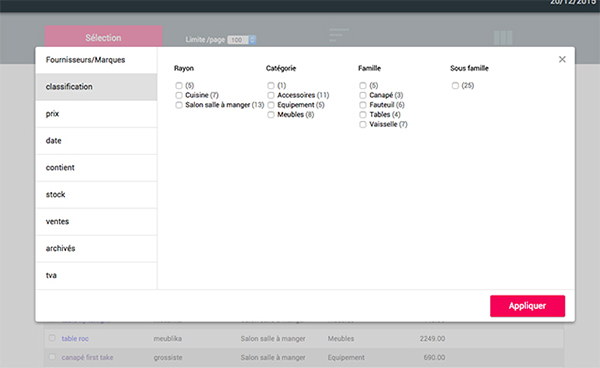The height and width of the screenshot is (368, 600).
Task: Open the contient filter section
Action: 96,168
